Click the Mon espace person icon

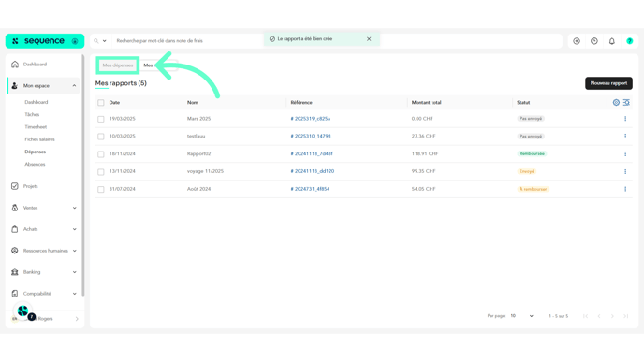(x=15, y=86)
